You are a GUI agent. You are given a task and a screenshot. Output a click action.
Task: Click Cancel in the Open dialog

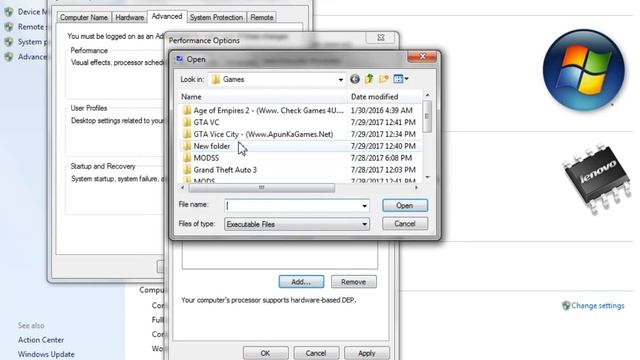click(x=405, y=224)
